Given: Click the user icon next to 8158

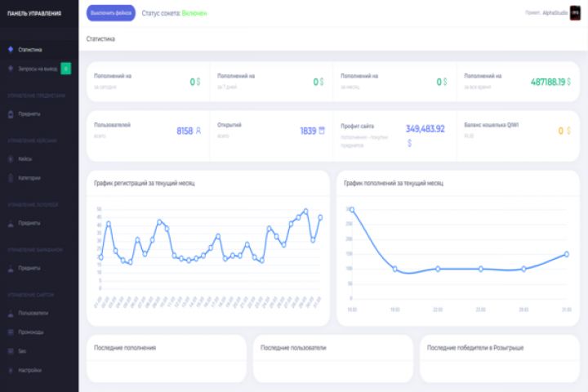Looking at the screenshot, I should click(x=198, y=131).
